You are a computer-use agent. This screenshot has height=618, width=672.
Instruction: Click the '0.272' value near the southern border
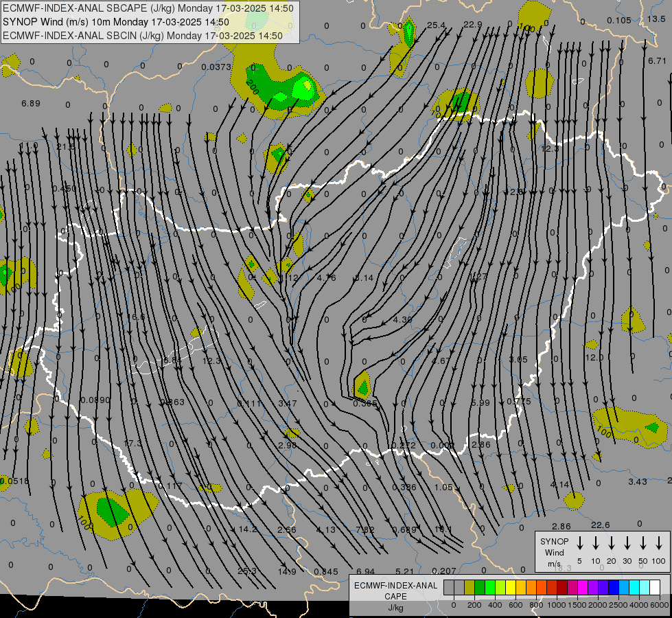coord(404,445)
